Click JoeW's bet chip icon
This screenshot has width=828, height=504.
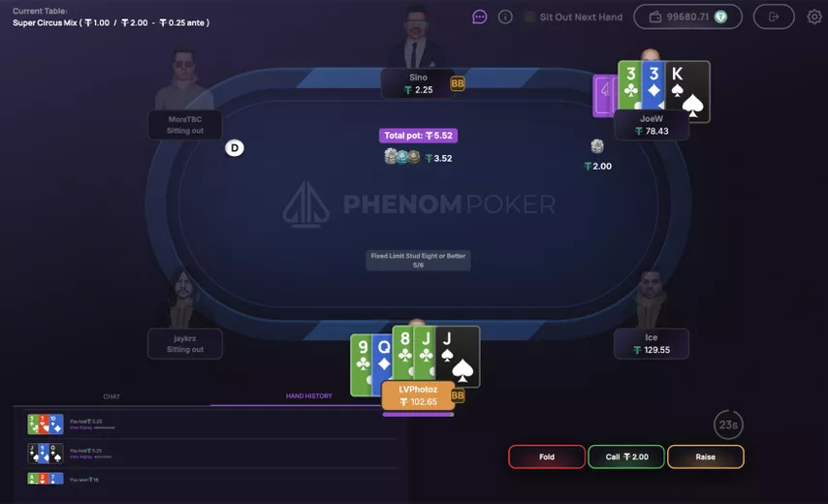pos(597,146)
